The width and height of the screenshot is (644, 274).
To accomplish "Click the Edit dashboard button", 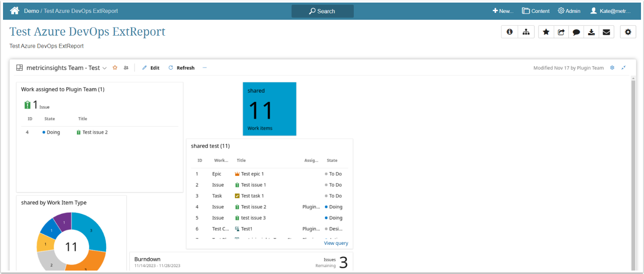I will [151, 68].
